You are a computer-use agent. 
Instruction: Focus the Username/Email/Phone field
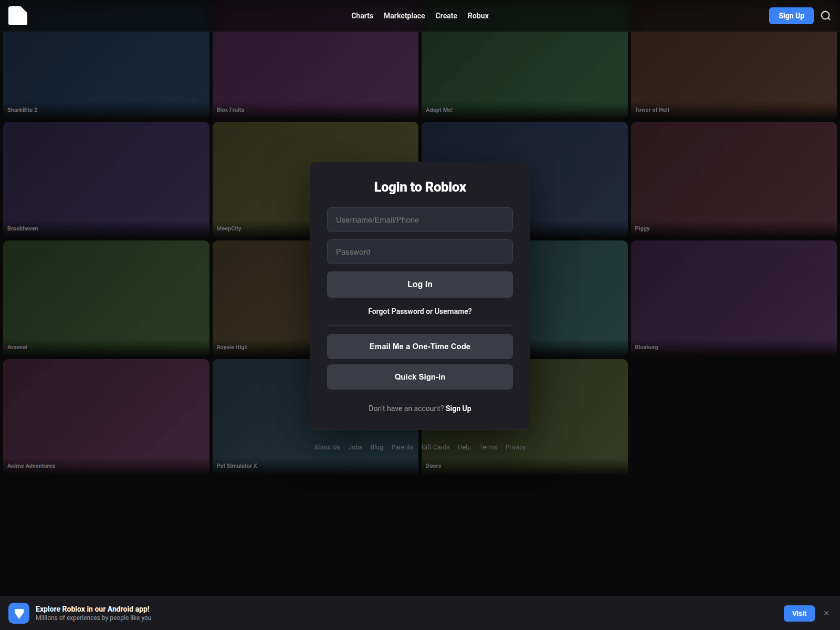tap(420, 219)
